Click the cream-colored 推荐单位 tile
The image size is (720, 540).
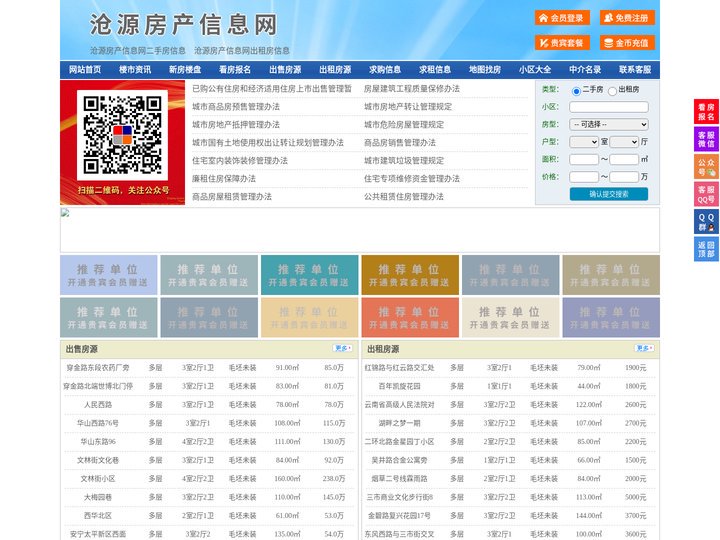click(x=511, y=317)
